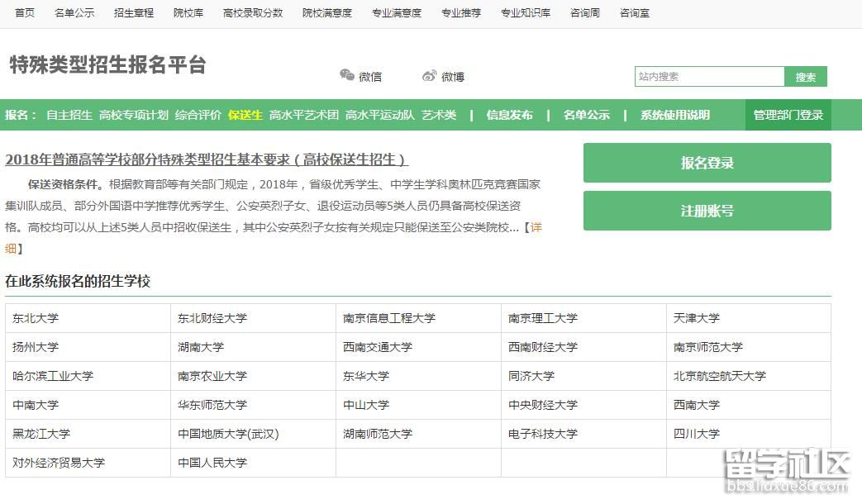Open the 2018年普通高等学校 article title link
This screenshot has height=504, width=862.
point(207,159)
